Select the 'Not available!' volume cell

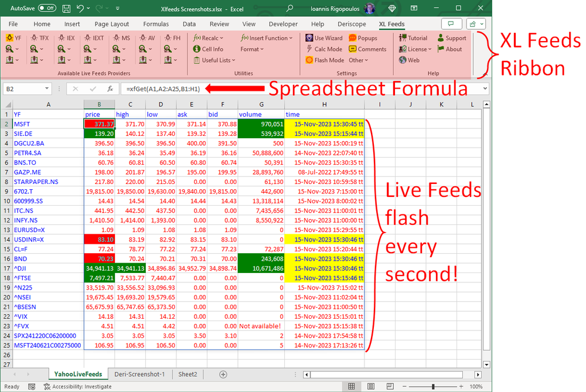(261, 326)
